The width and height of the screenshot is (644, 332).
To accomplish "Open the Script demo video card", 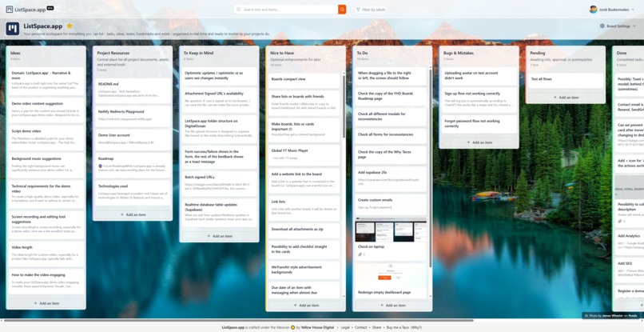I will [46, 138].
